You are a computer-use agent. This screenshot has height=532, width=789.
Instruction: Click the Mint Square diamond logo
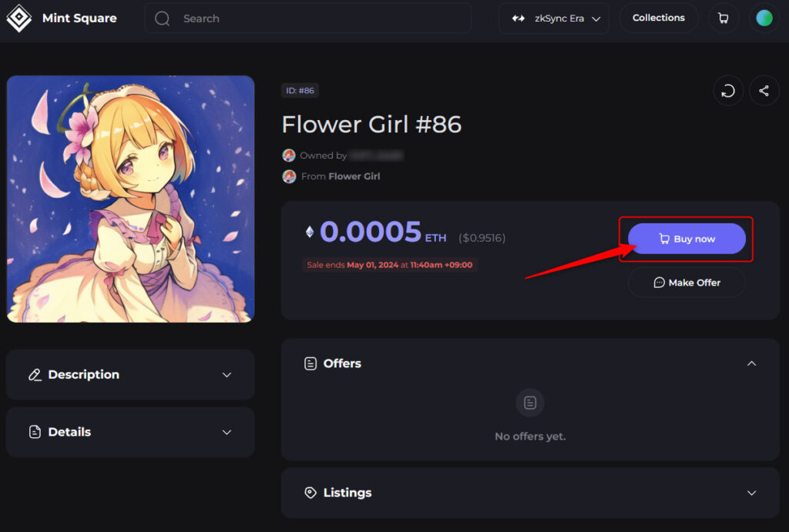click(x=19, y=18)
